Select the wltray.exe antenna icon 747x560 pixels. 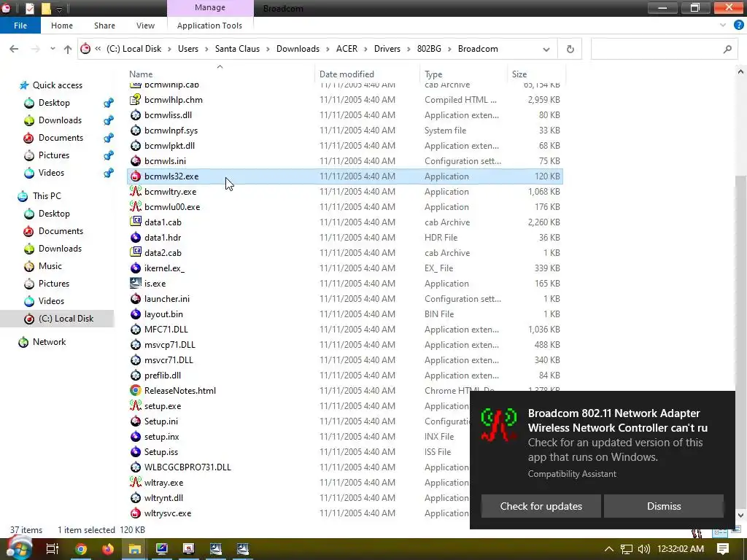[136, 483]
